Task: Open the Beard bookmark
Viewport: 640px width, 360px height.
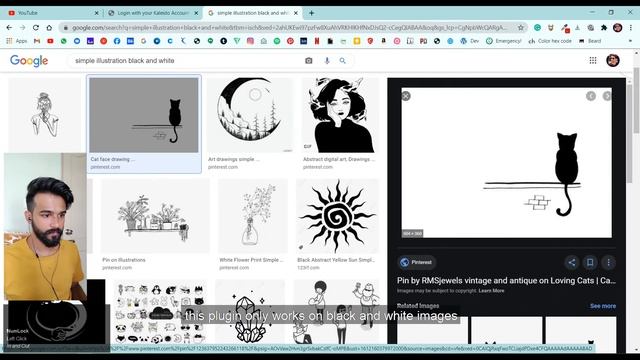Action: [x=590, y=41]
